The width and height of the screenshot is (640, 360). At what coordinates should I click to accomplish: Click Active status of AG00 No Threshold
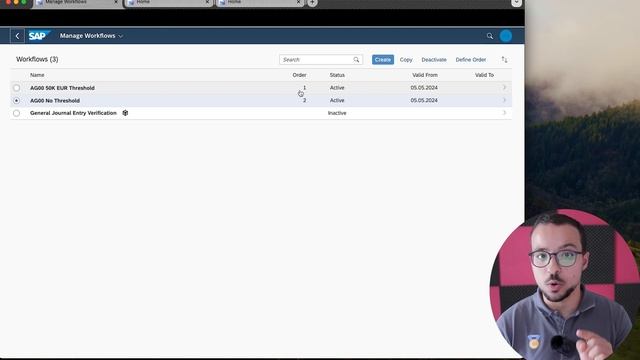click(337, 100)
